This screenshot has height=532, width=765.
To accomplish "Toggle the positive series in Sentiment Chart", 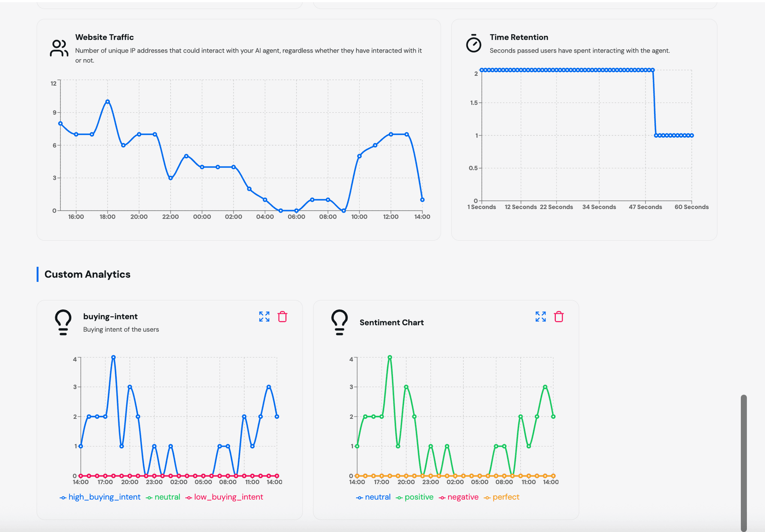I will [x=419, y=497].
